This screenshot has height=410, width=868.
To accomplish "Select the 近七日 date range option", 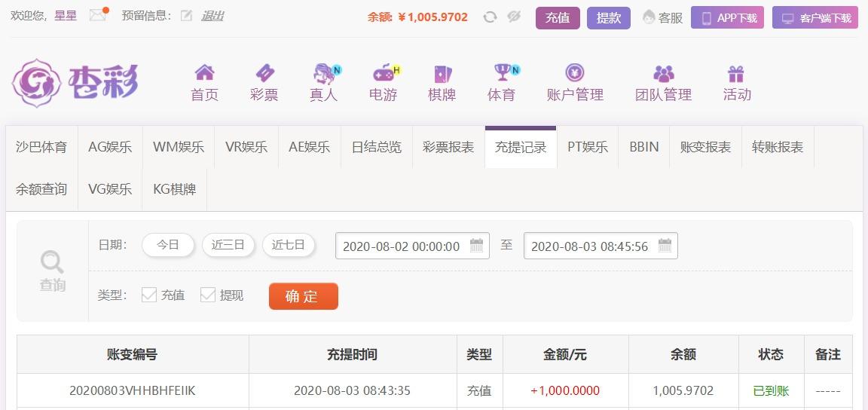I will point(289,245).
